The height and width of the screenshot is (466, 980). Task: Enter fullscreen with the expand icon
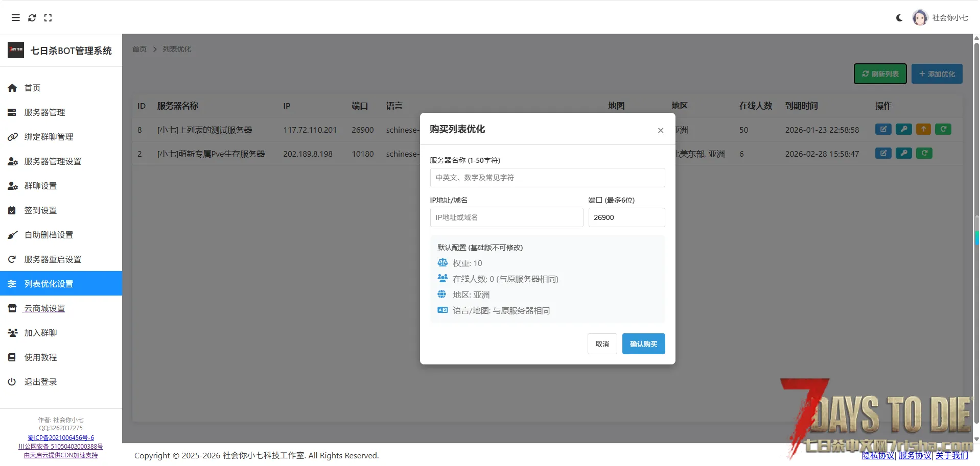click(48, 18)
